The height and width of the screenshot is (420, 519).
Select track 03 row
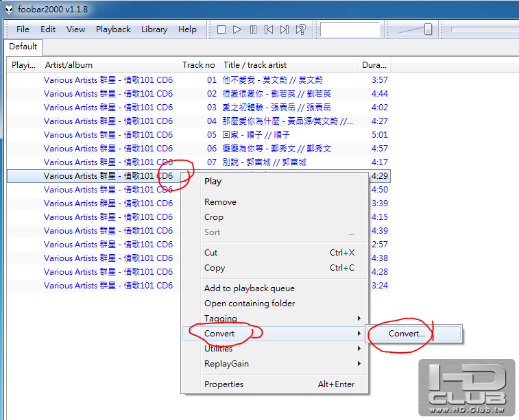click(x=199, y=108)
